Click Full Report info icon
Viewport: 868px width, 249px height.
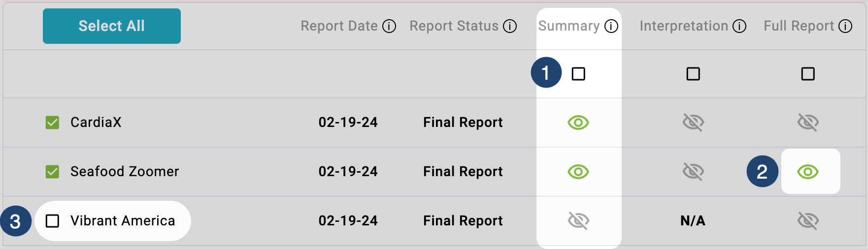(x=845, y=26)
